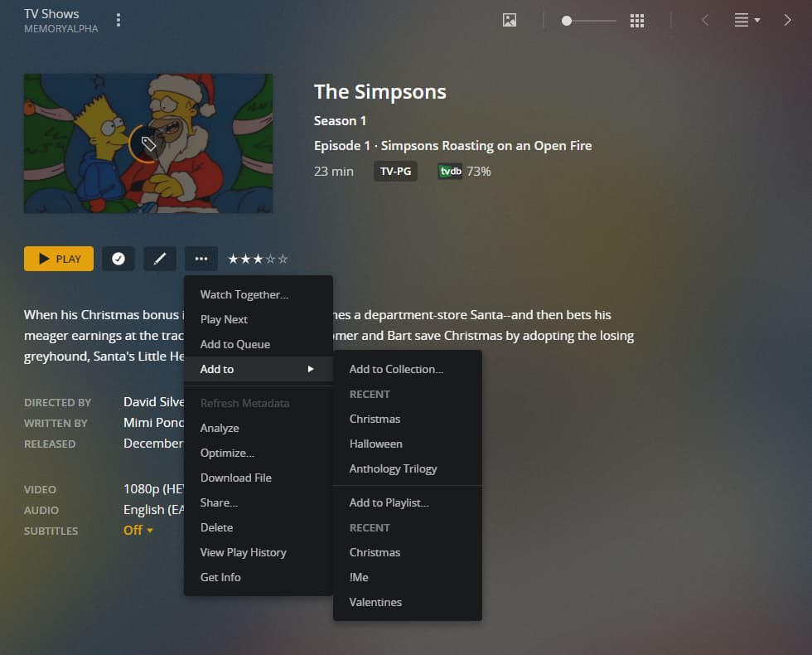This screenshot has height=655, width=812.
Task: Open the subtitles Off dropdown
Action: click(138, 530)
